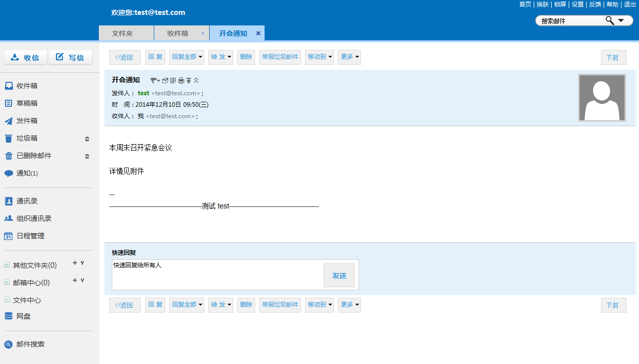
Task: Switch to the 收件箱 tab
Action: click(x=177, y=33)
